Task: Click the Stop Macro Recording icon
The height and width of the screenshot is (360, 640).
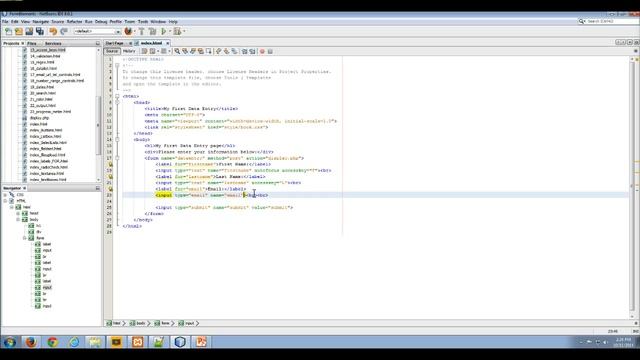Action: (270, 51)
